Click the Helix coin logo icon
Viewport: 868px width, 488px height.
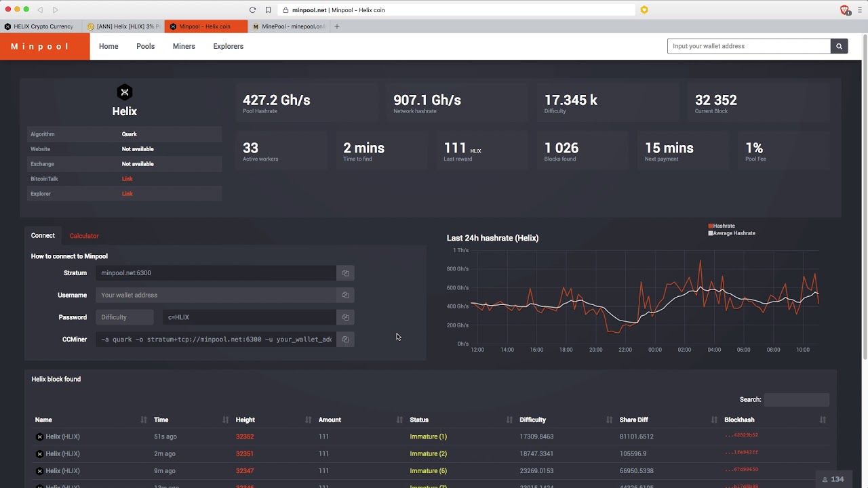point(124,92)
